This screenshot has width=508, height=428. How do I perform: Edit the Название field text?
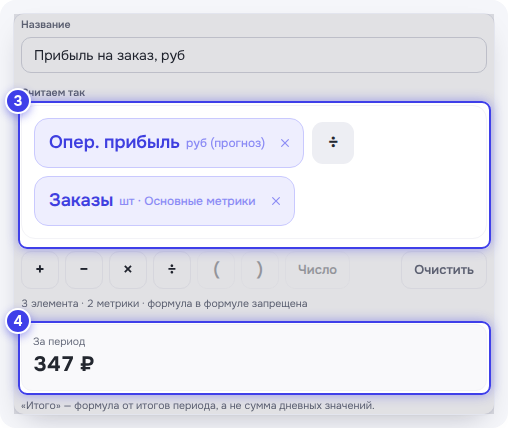pyautogui.click(x=254, y=55)
